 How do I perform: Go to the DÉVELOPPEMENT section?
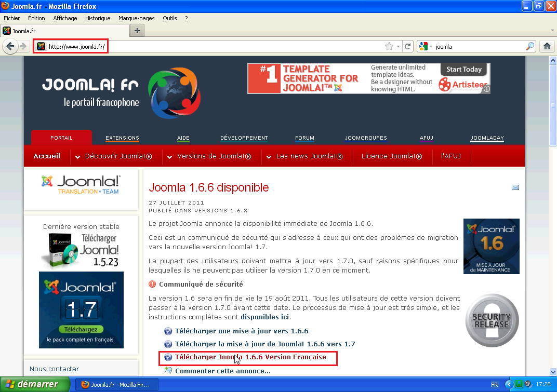click(x=244, y=138)
